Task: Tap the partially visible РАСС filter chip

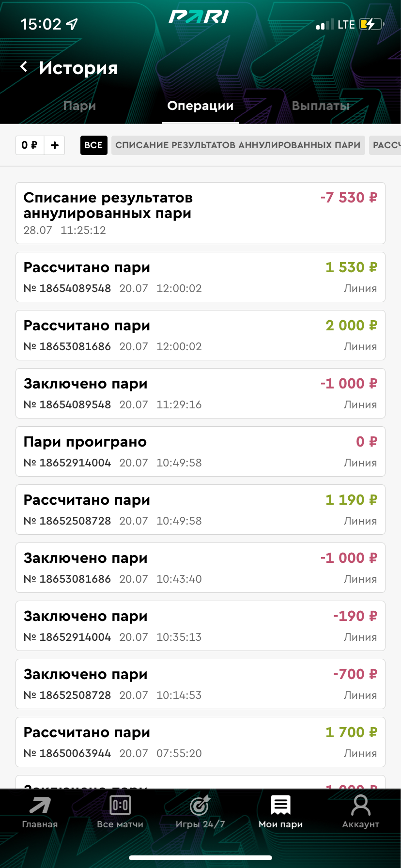Action: [386, 145]
